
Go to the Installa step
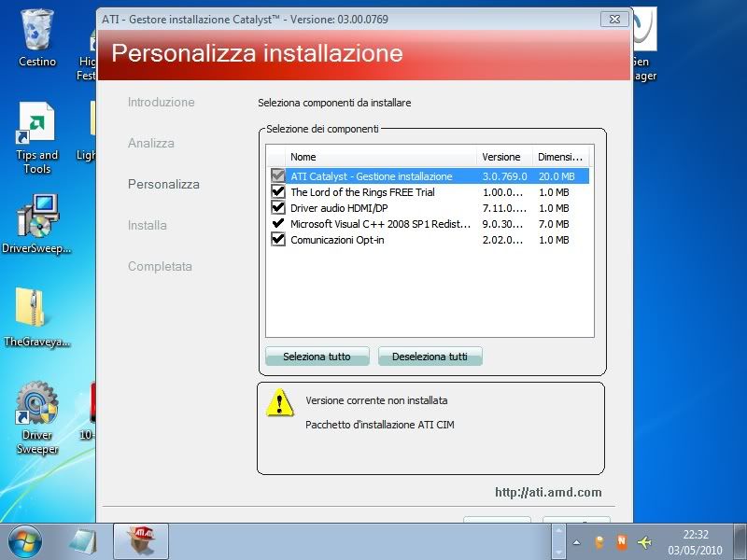(148, 225)
